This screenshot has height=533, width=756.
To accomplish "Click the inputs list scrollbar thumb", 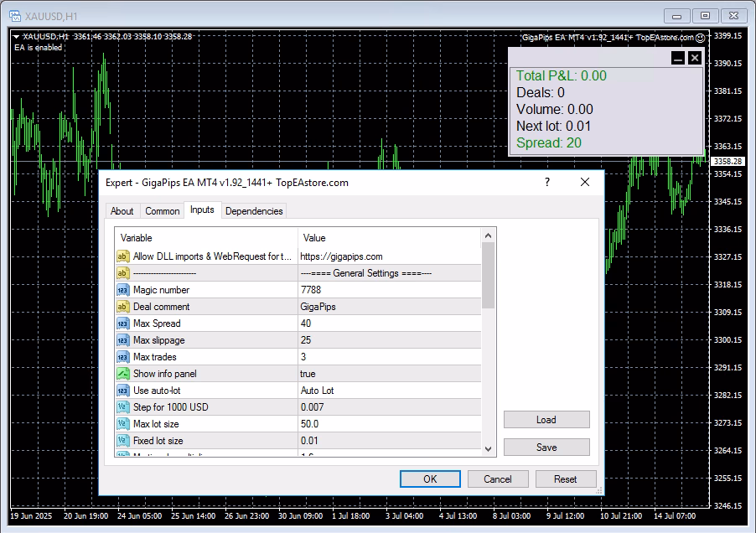I will tap(488, 275).
